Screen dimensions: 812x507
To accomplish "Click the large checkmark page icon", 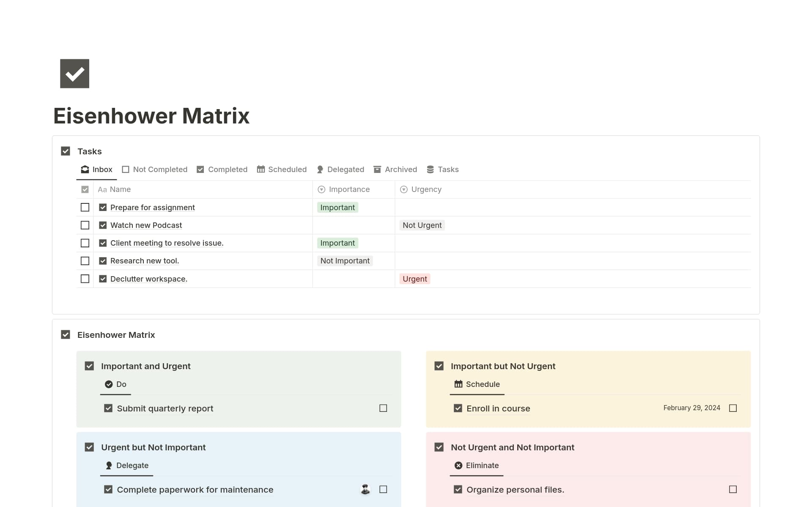I will click(x=74, y=74).
